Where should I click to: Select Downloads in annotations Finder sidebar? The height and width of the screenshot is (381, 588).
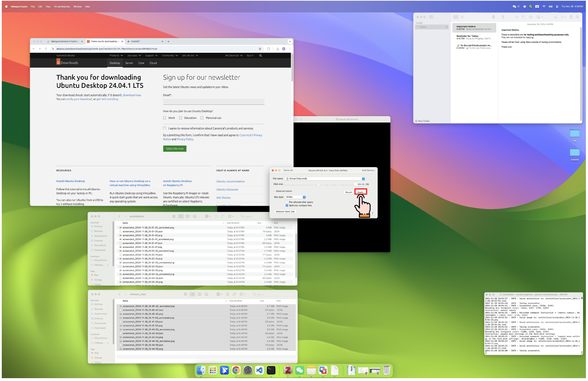[x=100, y=250]
